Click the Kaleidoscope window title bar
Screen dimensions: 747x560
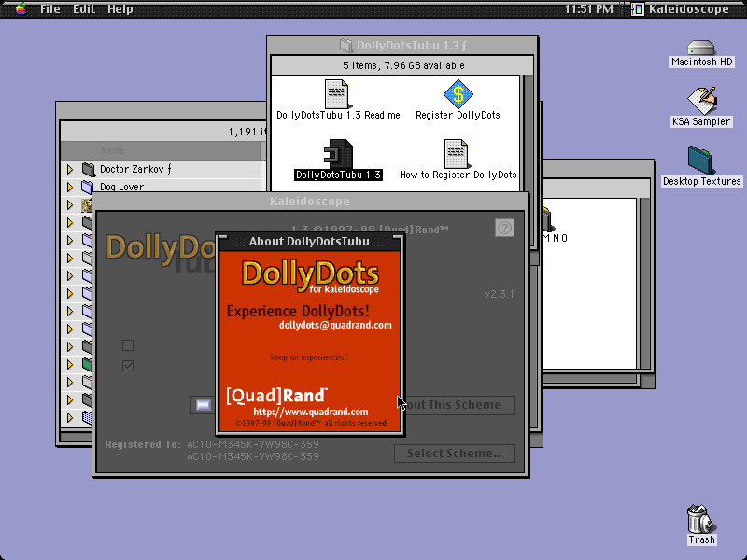tap(310, 202)
